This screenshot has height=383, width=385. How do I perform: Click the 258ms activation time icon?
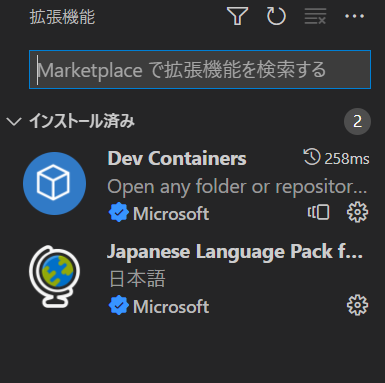[312, 157]
